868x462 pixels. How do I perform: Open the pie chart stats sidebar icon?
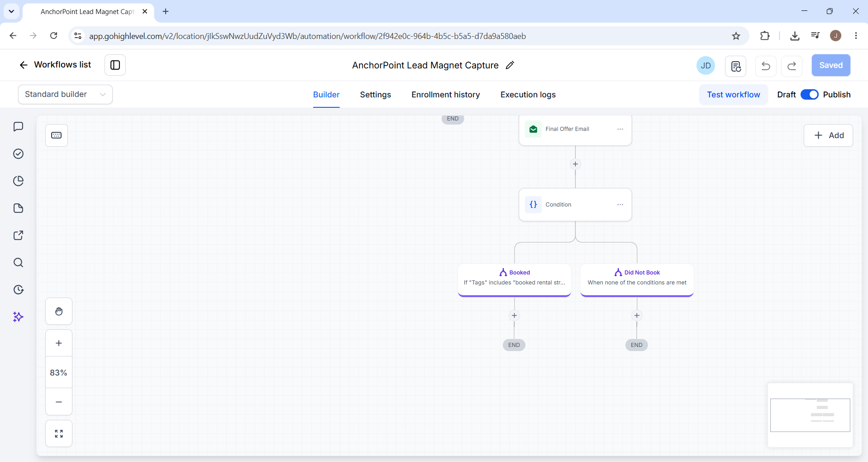[x=18, y=181]
